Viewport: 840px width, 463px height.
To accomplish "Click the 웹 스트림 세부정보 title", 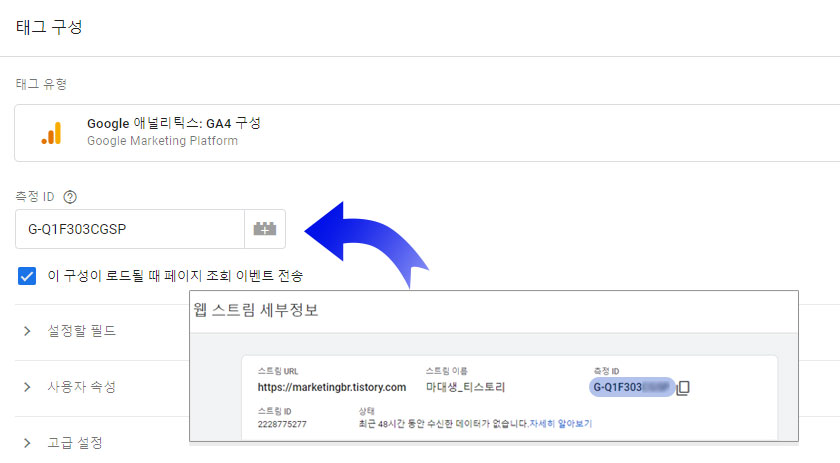I will 256,310.
